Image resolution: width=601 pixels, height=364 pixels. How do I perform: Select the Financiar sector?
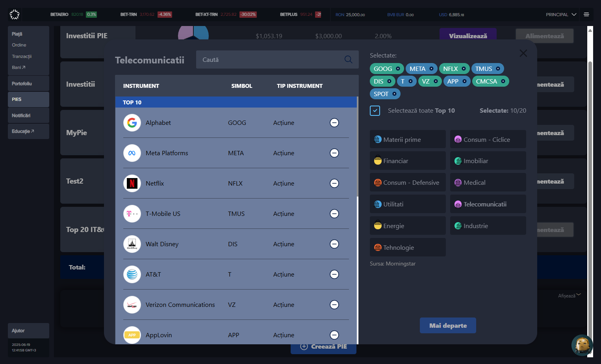pyautogui.click(x=408, y=161)
